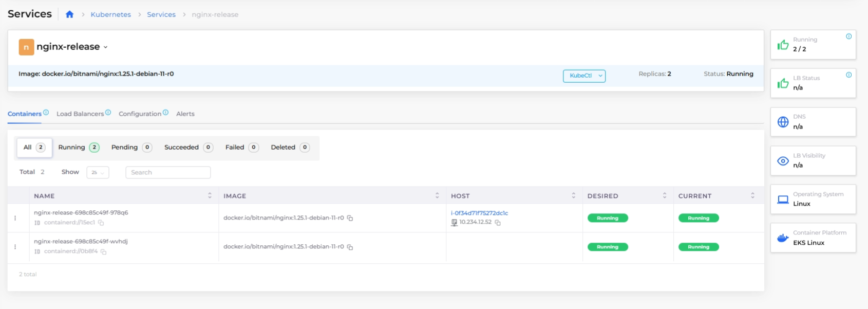Sort the table by HOST column
This screenshot has height=309, width=868.
[x=574, y=196]
